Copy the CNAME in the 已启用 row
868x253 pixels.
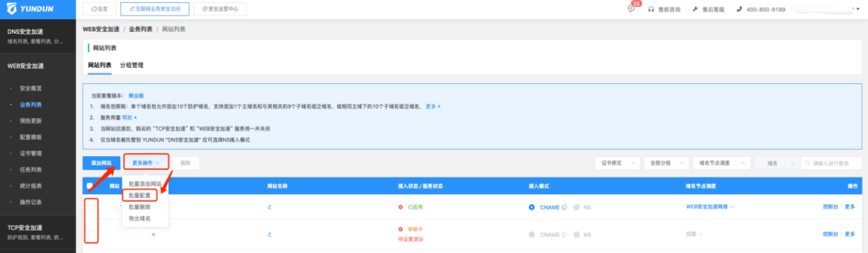tap(564, 207)
